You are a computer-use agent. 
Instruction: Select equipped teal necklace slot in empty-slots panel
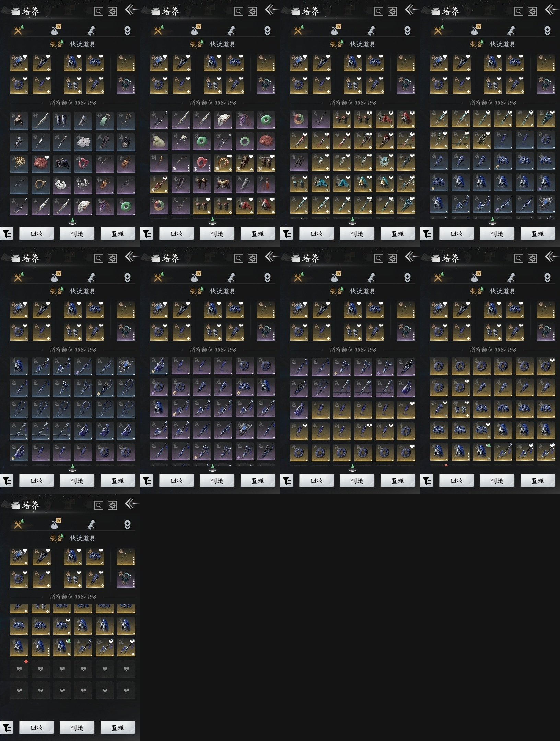point(126,579)
